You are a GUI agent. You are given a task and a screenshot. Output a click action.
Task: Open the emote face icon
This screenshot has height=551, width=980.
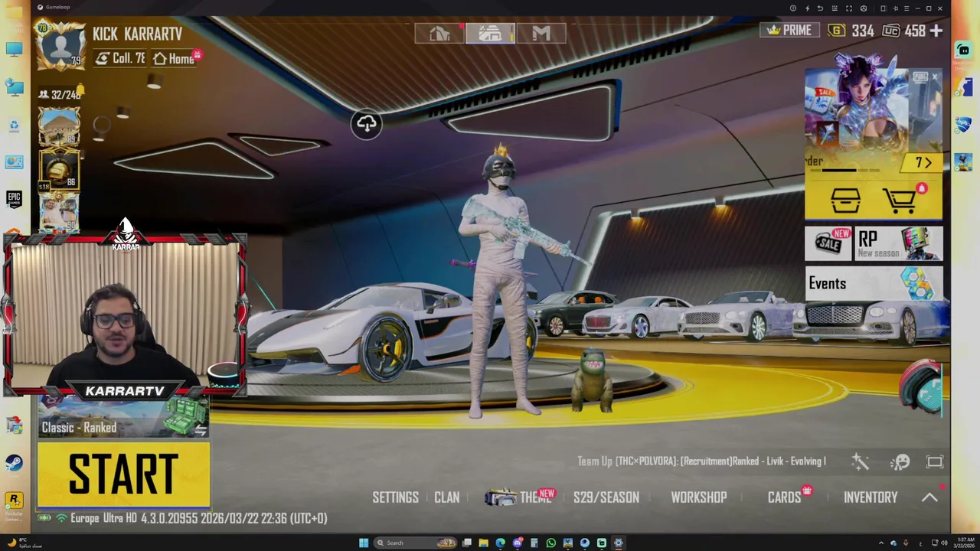900,461
